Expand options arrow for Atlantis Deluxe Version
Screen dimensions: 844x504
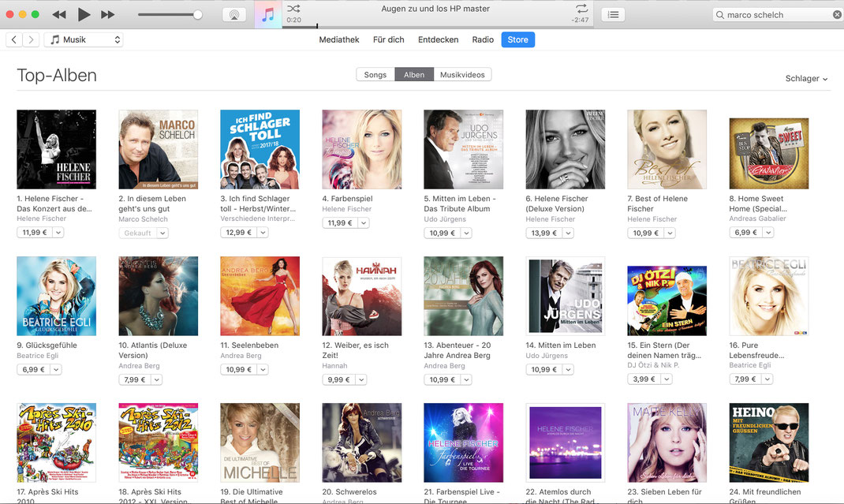click(157, 379)
